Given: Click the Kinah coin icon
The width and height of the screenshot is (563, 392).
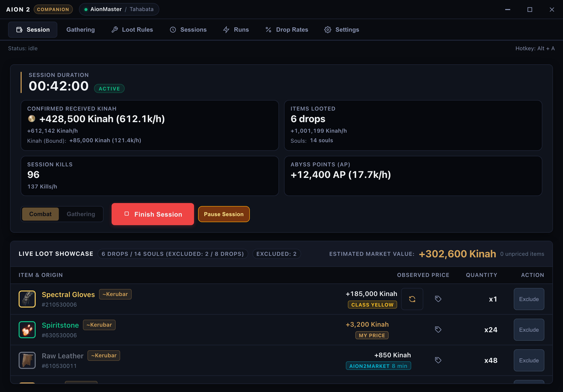Looking at the screenshot, I should [32, 119].
